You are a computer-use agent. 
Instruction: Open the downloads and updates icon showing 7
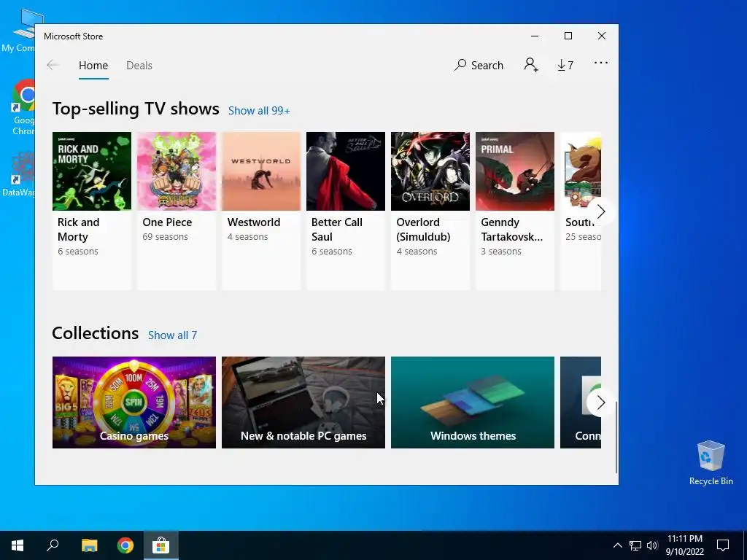[x=565, y=65]
